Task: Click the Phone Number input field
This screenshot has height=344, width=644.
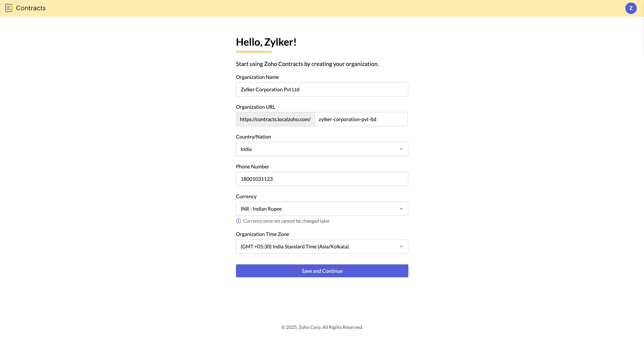Action: 322,179
